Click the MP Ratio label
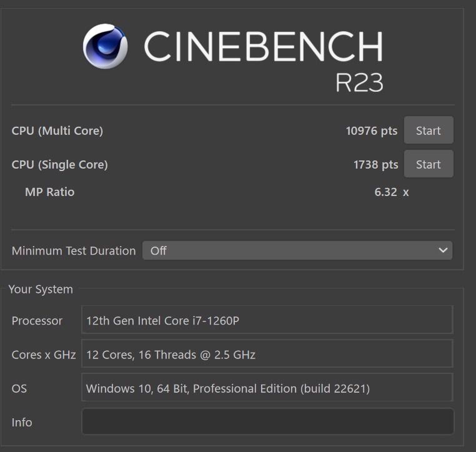The width and height of the screenshot is (476, 452). coord(50,192)
